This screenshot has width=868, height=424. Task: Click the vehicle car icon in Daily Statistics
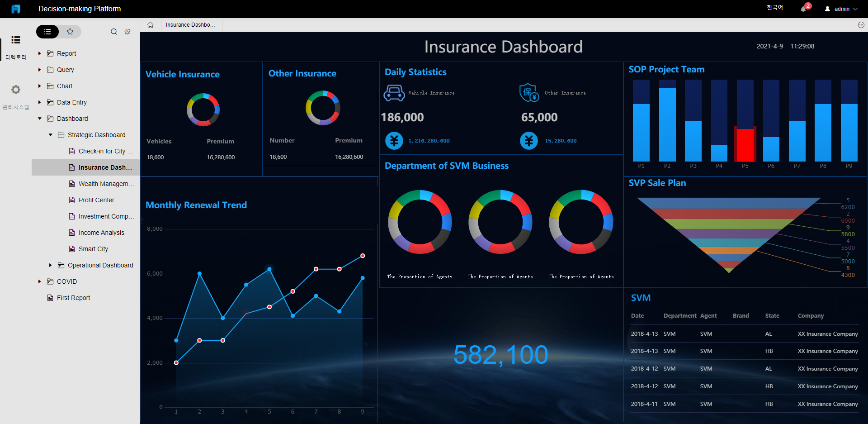coord(394,93)
